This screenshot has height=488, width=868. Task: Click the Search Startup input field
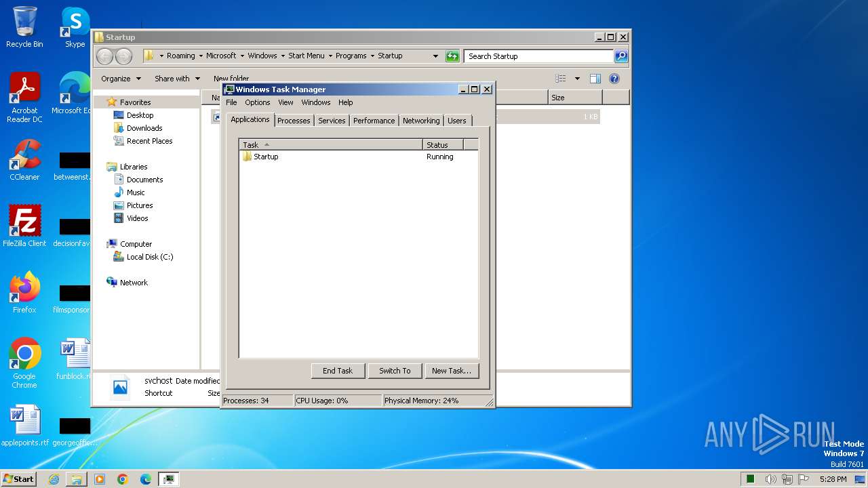click(539, 56)
